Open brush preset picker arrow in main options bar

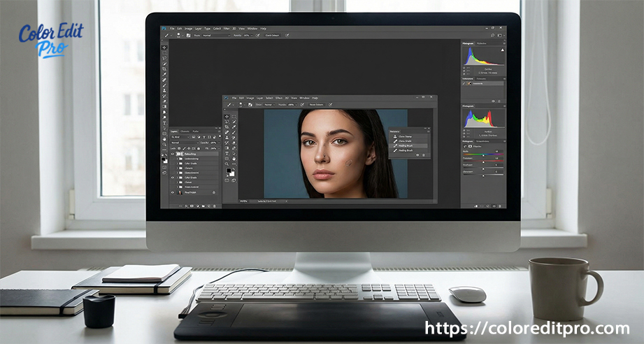point(183,35)
